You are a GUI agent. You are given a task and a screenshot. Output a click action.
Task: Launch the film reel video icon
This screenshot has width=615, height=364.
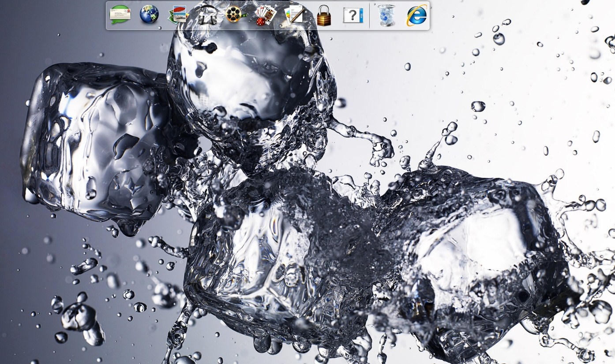[236, 15]
